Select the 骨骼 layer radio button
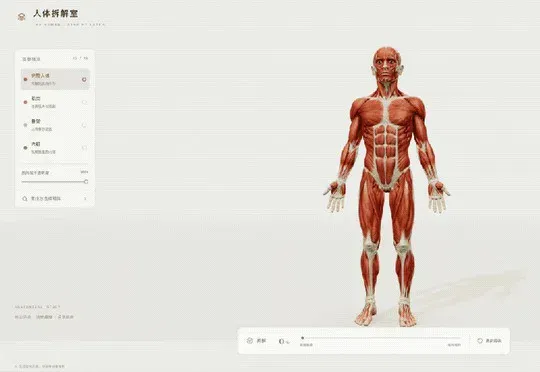Image resolution: width=540 pixels, height=372 pixels. click(x=84, y=125)
